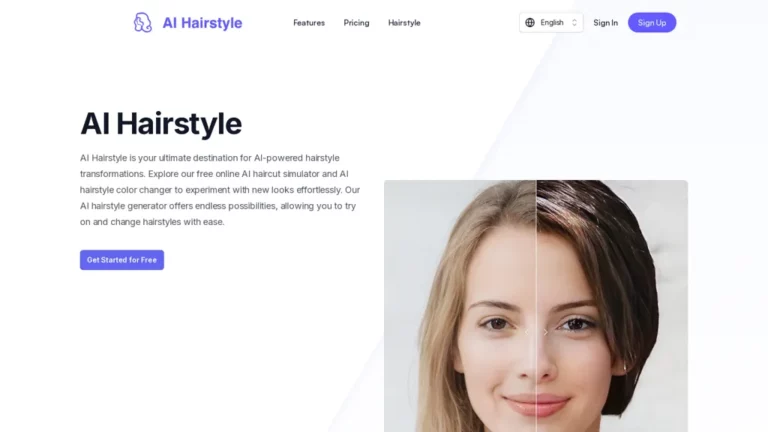Open the Features menu item
This screenshot has width=768, height=432.
coord(309,23)
